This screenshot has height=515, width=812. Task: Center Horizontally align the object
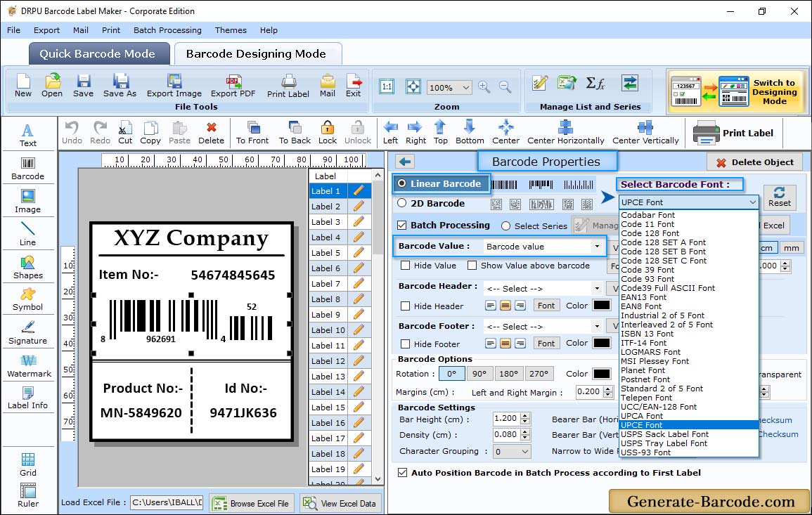[x=565, y=133]
